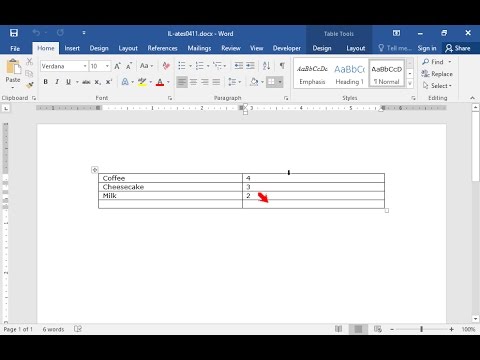Apply Shading paint bucket

coord(254,82)
